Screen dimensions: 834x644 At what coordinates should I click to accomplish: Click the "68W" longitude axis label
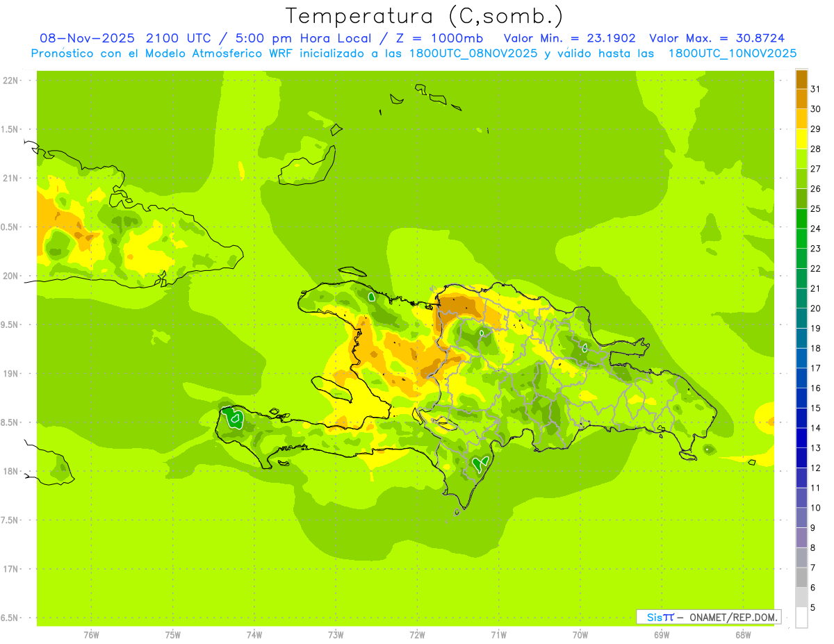coord(743,635)
